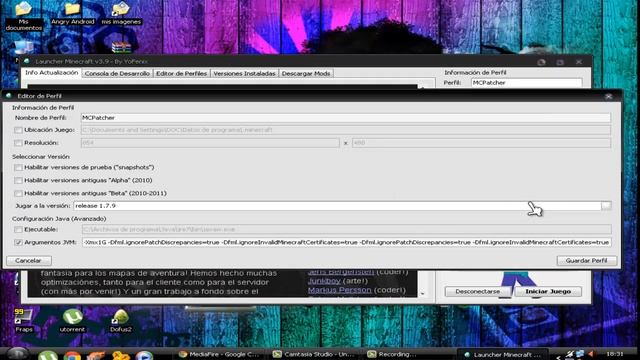640x360 pixels.
Task: Launch the utorrent desktop shortcut
Action: (72, 320)
